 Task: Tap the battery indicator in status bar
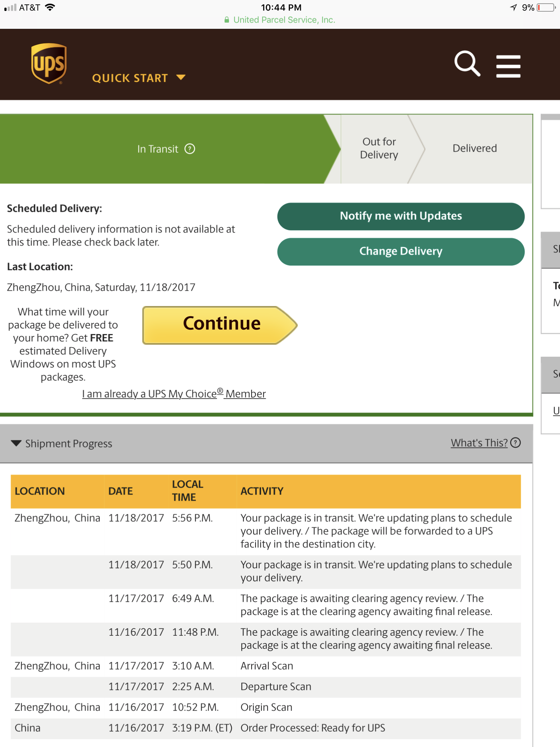[x=546, y=8]
